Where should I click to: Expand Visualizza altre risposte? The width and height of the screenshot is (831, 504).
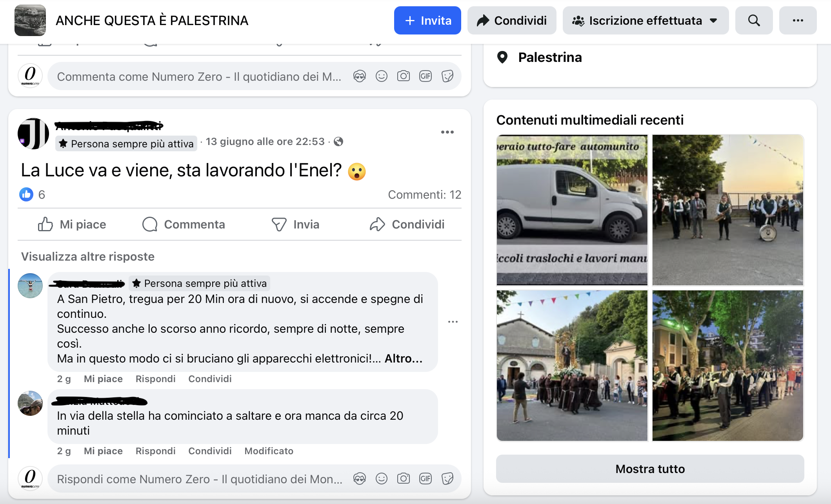click(x=88, y=257)
